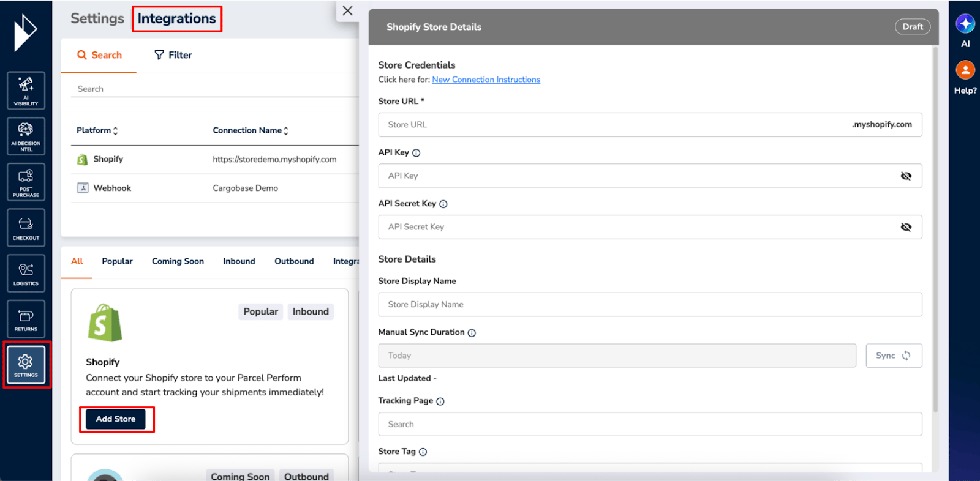
Task: Click the Search magnifier tab
Action: pyautogui.click(x=99, y=55)
